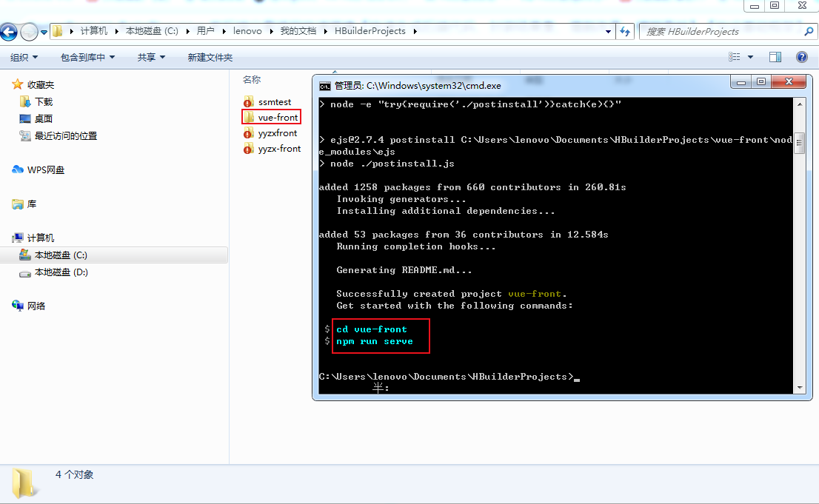Click the 新建文件夹 button

[210, 57]
